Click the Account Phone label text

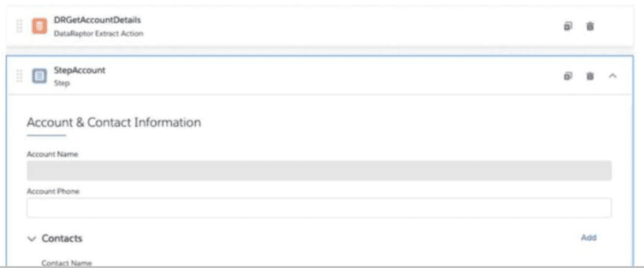tap(53, 192)
